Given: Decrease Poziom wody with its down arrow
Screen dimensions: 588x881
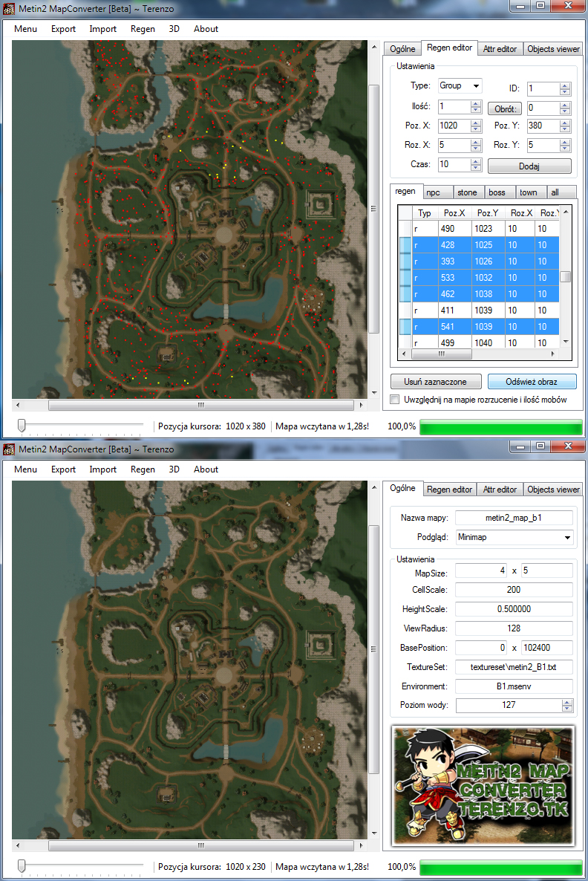Looking at the screenshot, I should click(x=567, y=709).
